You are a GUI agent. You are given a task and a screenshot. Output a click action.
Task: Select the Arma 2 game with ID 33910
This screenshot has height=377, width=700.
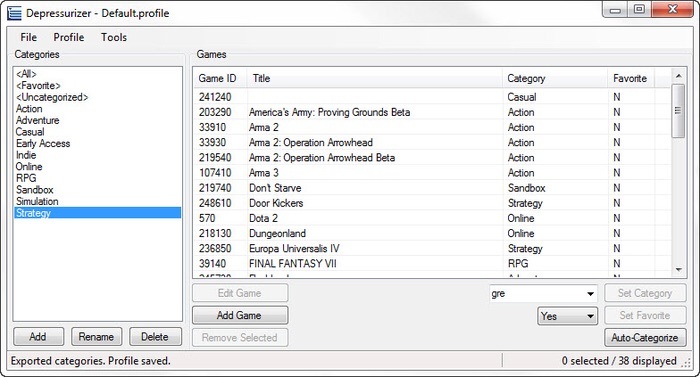point(432,127)
